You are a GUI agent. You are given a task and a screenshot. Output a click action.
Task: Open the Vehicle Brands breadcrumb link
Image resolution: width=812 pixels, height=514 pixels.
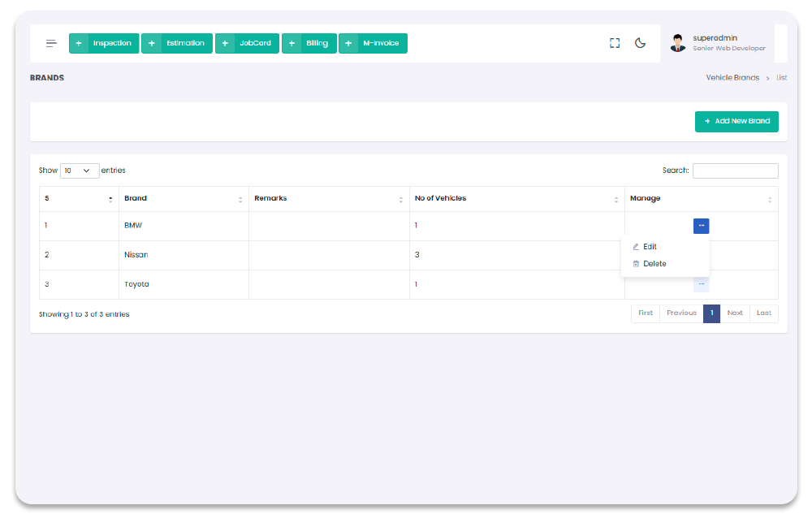pos(732,78)
